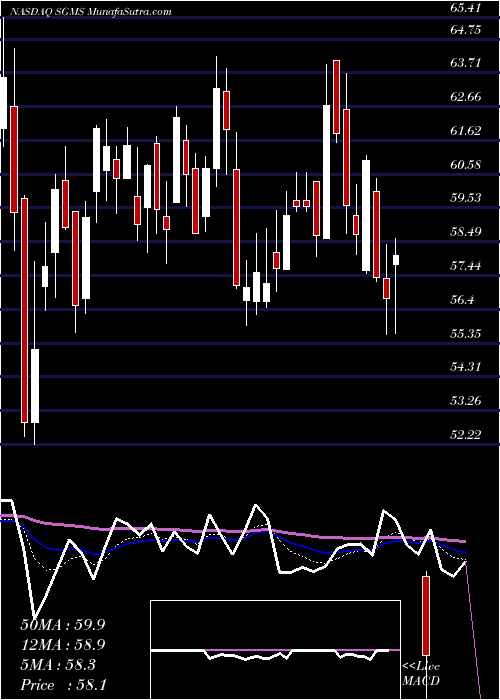The image size is (500, 700).
Task: Select the 65.41 price axis label
Action: [466, 8]
